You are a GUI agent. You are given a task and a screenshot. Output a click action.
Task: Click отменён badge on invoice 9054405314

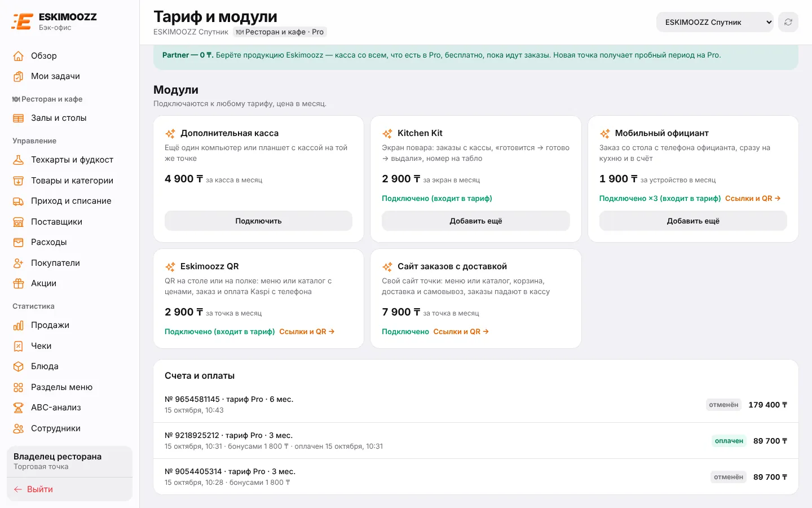pyautogui.click(x=729, y=477)
